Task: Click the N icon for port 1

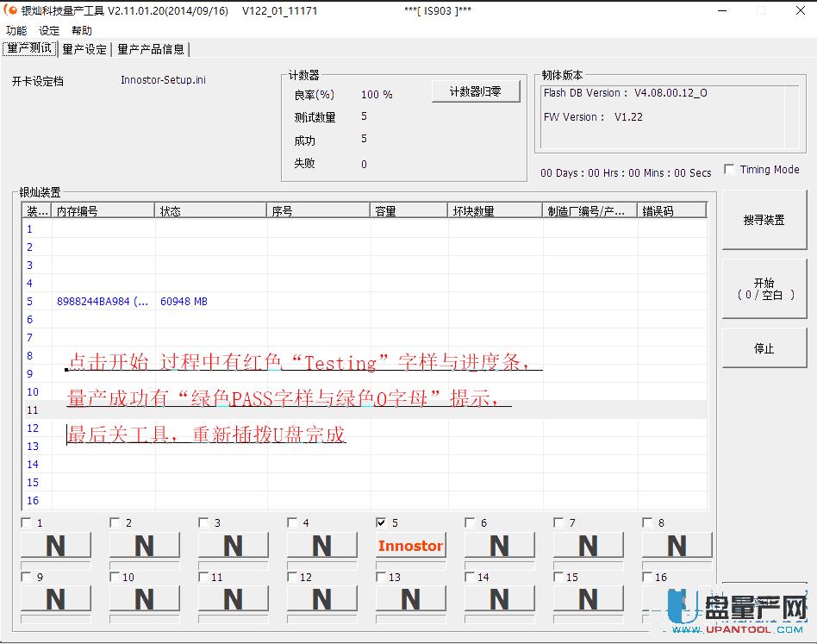Action: 55,545
